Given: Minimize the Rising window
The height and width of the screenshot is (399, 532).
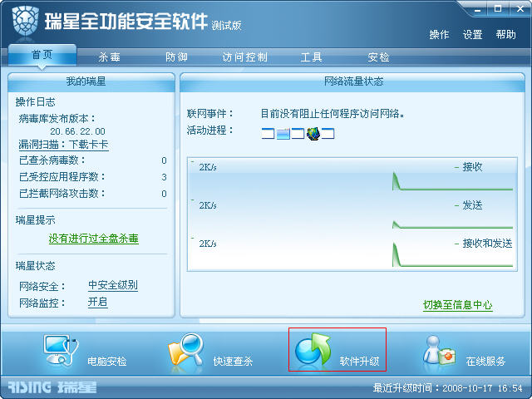Looking at the screenshot, I should coord(478,9).
